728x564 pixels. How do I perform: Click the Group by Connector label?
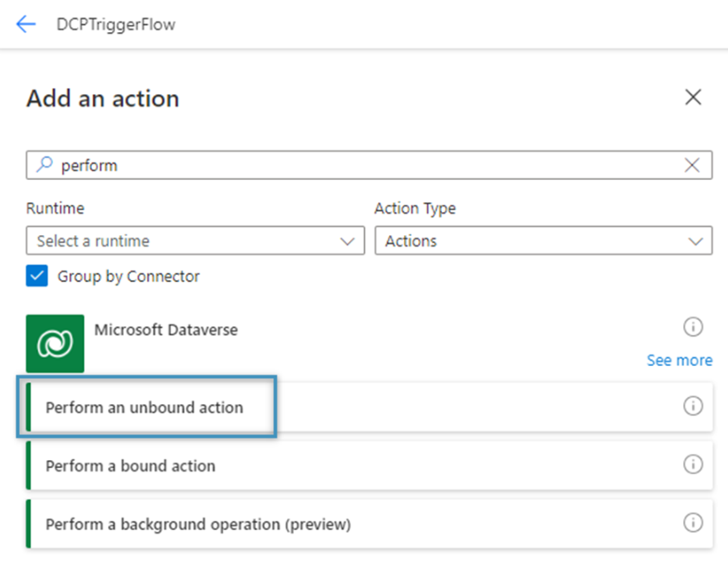pyautogui.click(x=129, y=277)
